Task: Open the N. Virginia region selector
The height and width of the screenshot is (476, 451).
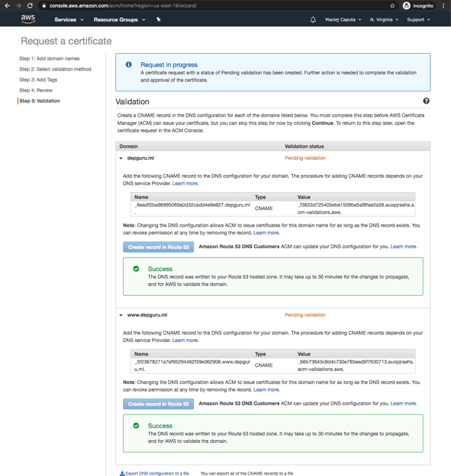Action: click(383, 20)
